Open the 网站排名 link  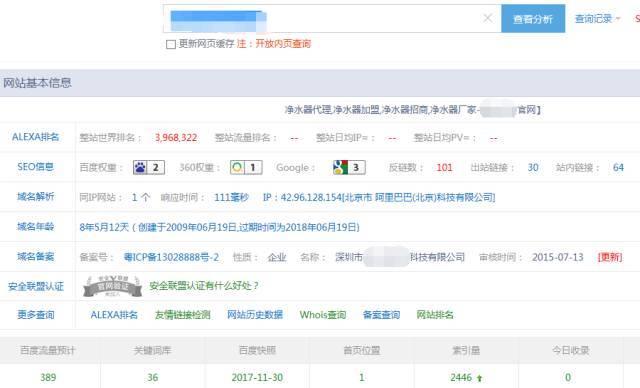tap(435, 315)
